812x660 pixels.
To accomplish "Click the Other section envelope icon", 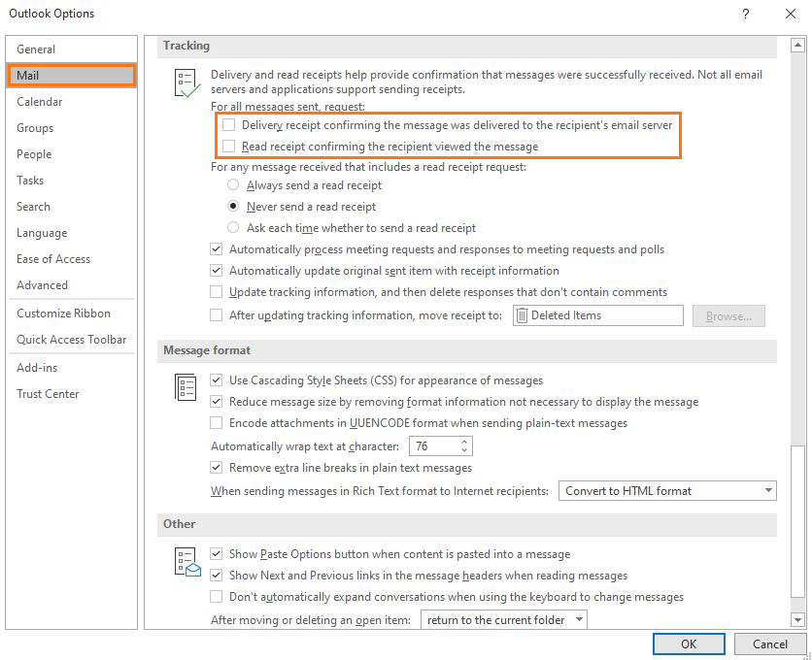I will point(186,562).
